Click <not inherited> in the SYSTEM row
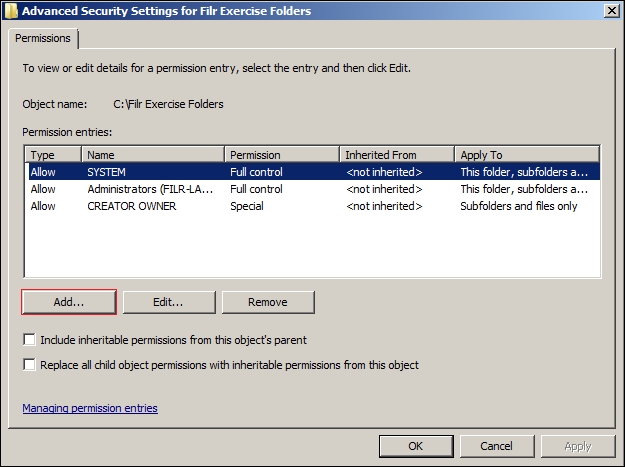The width and height of the screenshot is (625, 467). click(x=384, y=172)
